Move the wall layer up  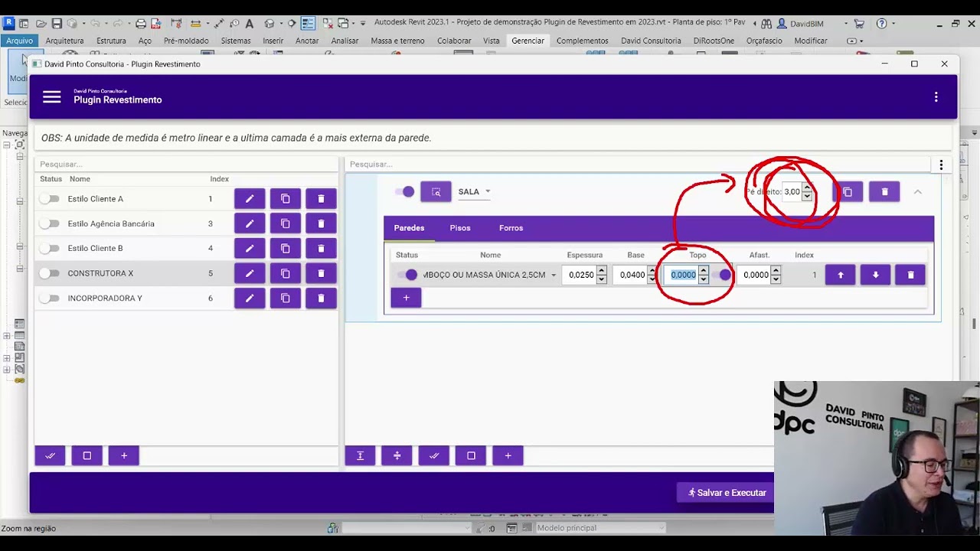[x=840, y=275]
